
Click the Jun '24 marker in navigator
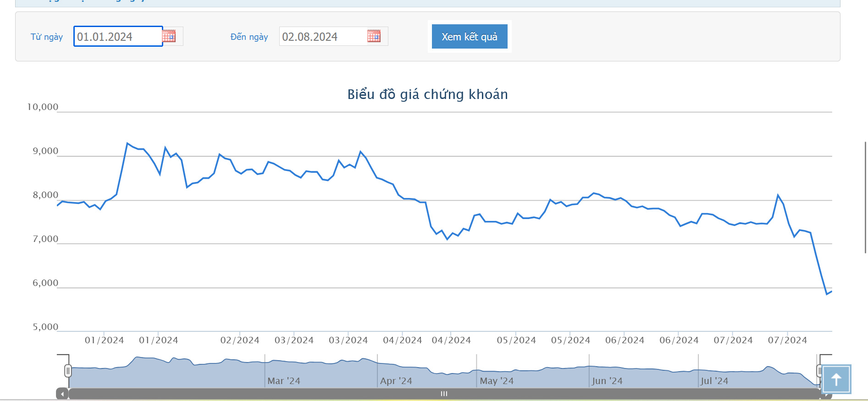607,381
